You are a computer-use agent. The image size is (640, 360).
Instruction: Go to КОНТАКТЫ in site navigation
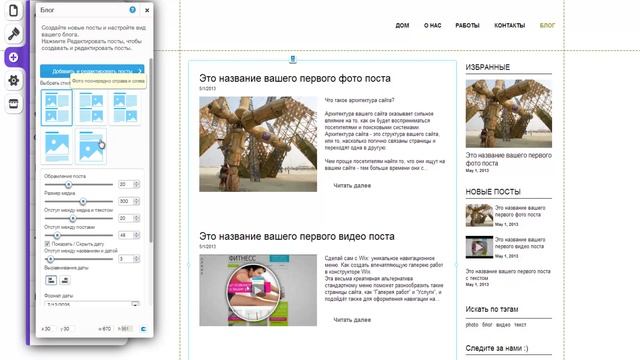pyautogui.click(x=509, y=25)
